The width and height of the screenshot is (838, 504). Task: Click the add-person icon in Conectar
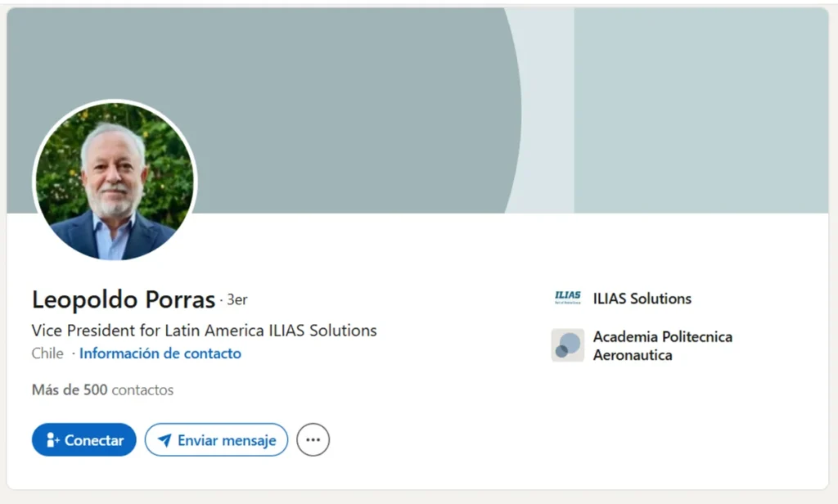53,440
